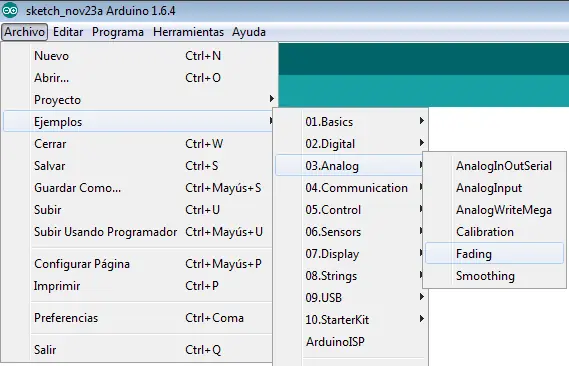Select Subir to upload the sketch

pos(138,210)
